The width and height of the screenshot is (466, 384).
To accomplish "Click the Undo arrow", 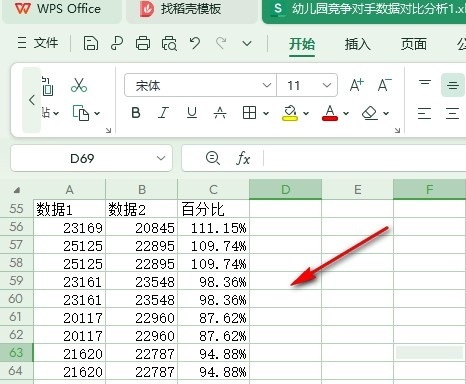I will point(195,43).
